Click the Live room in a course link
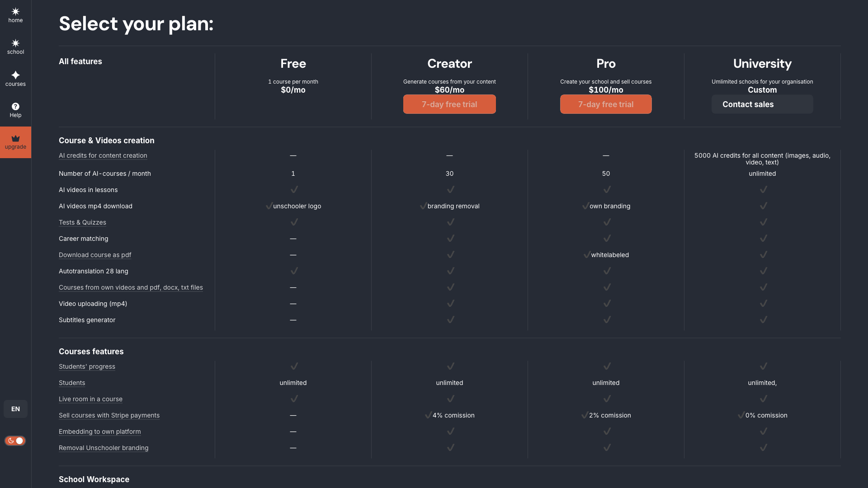 pyautogui.click(x=90, y=399)
